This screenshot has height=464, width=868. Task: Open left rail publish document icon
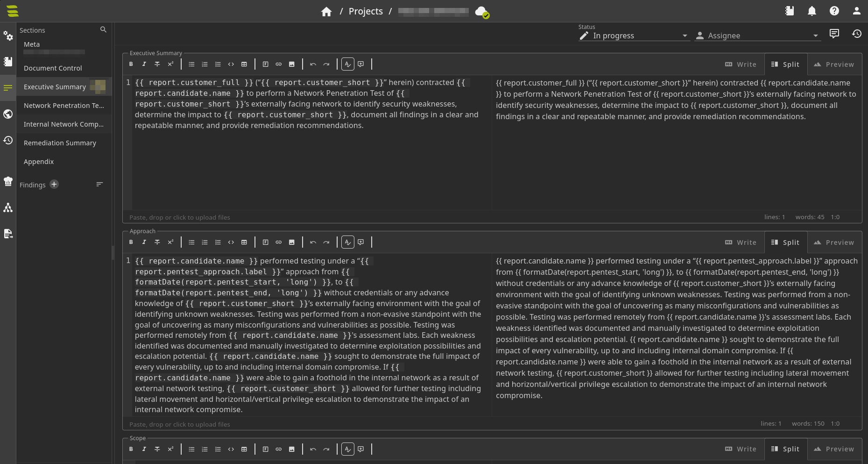point(8,234)
